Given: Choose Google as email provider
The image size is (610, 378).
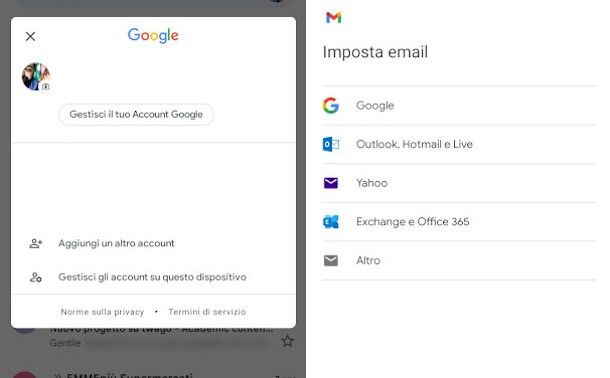Looking at the screenshot, I should 459,106.
